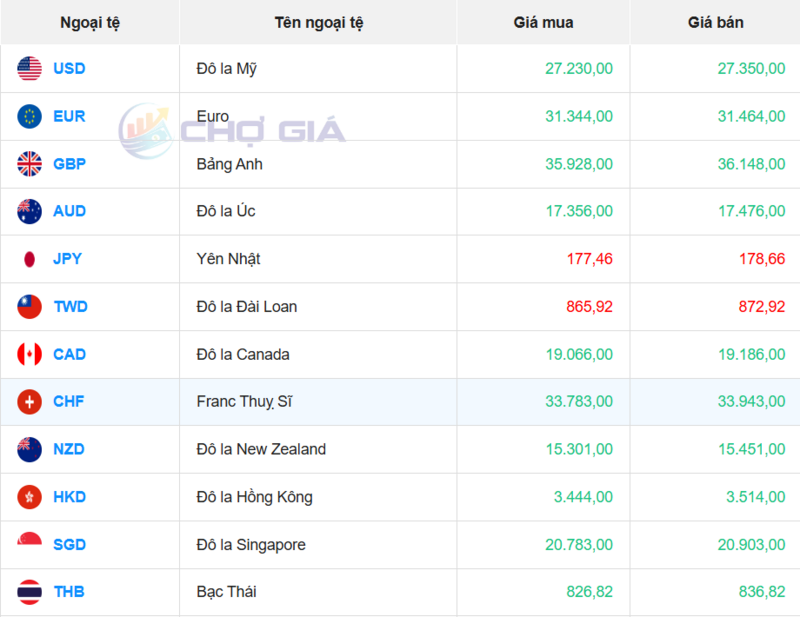Open the THB currency link
This screenshot has width=800, height=617.
coord(69,592)
